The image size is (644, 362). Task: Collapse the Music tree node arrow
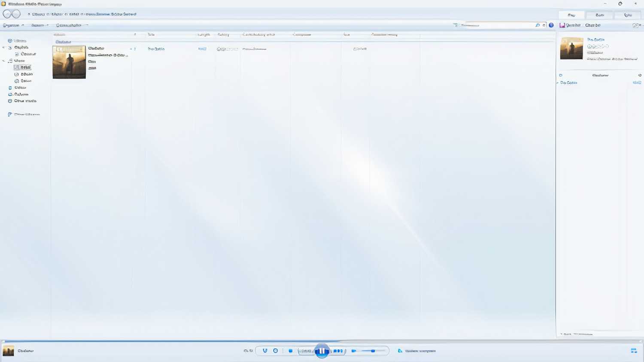[x=4, y=61]
